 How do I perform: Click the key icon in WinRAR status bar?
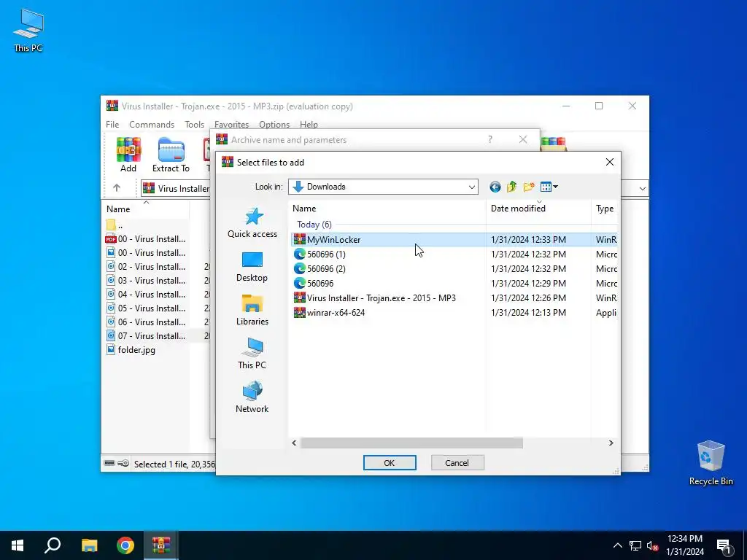pos(123,463)
